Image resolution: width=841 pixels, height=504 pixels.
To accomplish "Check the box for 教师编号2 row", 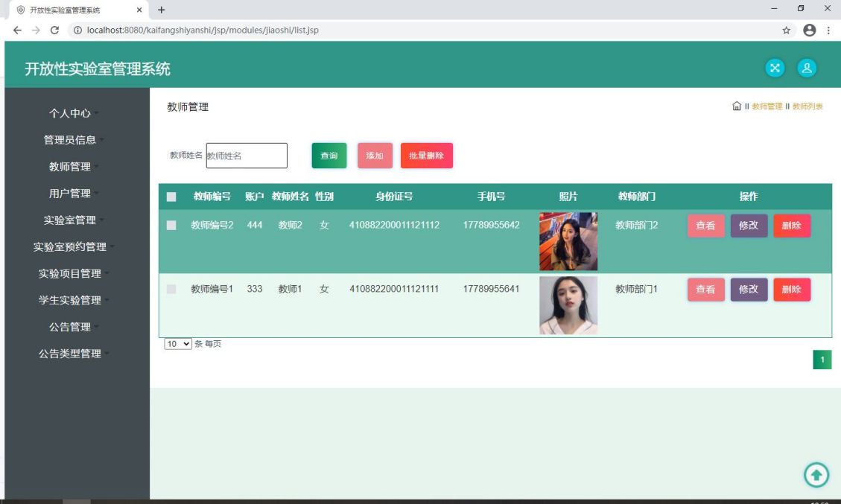I will (171, 225).
